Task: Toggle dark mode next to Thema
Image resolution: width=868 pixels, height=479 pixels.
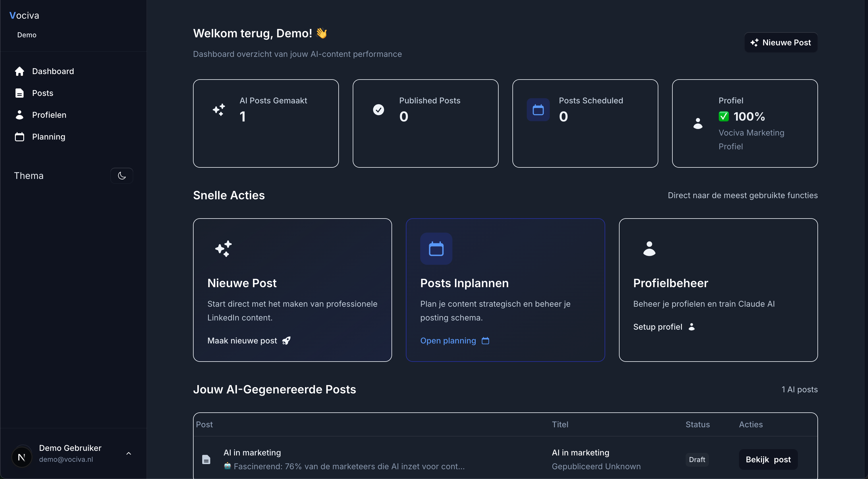Action: click(x=122, y=175)
